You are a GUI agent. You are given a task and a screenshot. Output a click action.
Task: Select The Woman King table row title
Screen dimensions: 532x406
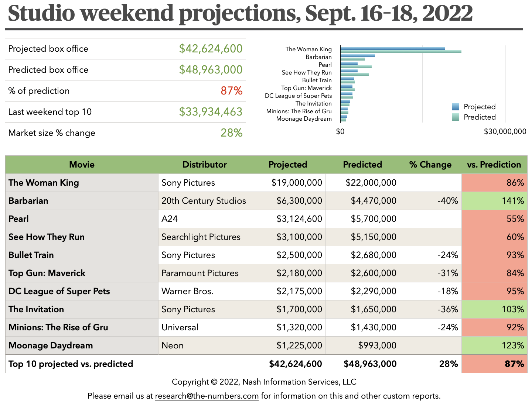click(44, 183)
